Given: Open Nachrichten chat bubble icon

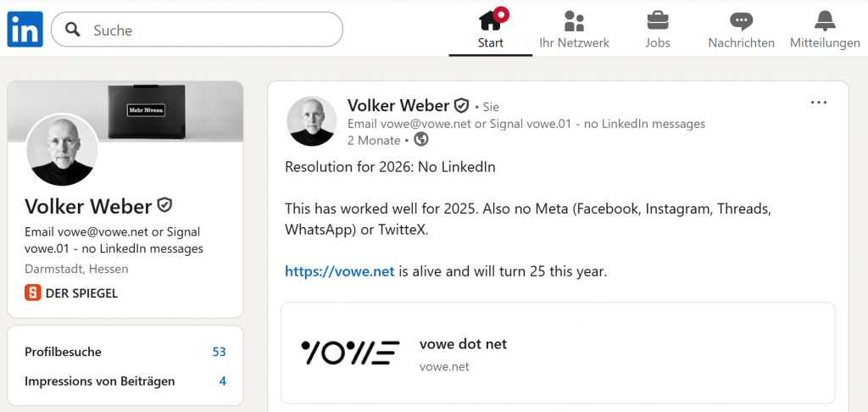Looking at the screenshot, I should (741, 19).
